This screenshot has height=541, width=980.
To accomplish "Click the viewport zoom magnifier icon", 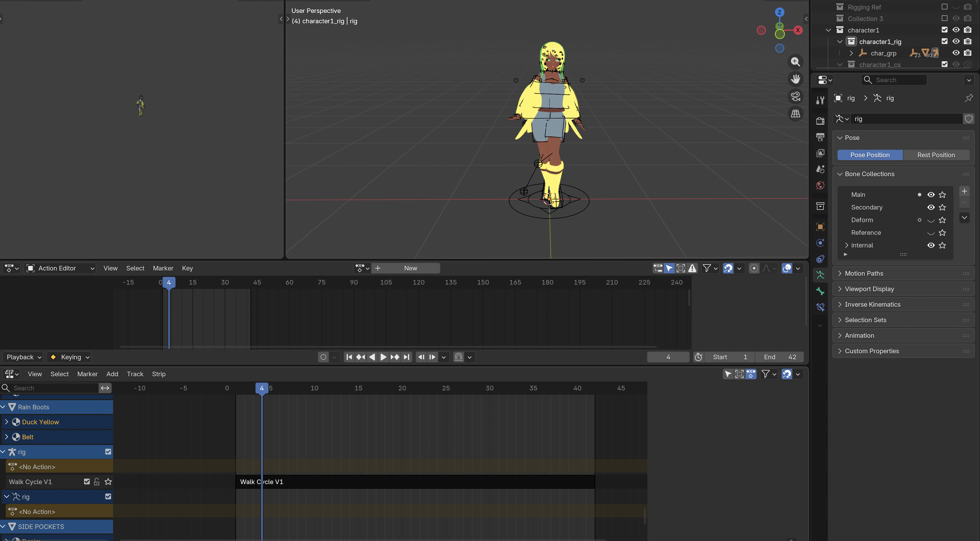I will point(795,62).
